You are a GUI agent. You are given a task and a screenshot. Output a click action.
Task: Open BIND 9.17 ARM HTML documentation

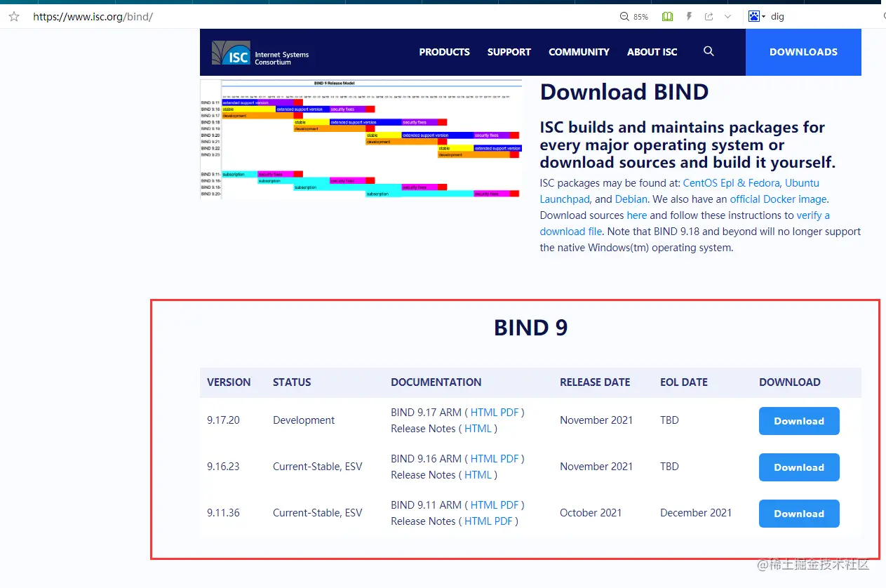(484, 413)
